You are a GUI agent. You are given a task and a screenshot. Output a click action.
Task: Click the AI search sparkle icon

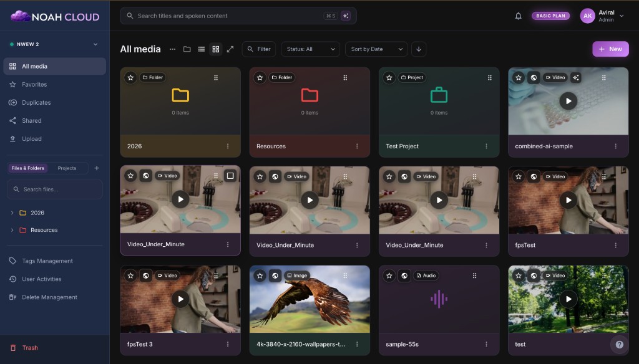(346, 16)
